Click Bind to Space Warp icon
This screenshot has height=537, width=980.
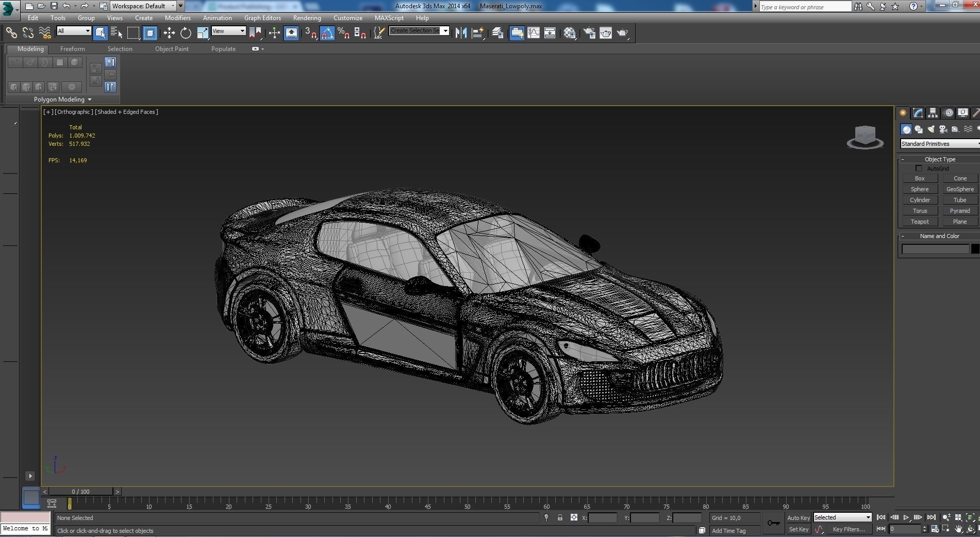45,33
